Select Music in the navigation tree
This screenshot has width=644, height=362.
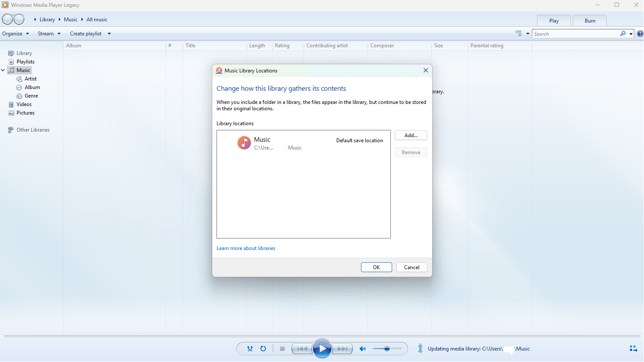23,70
